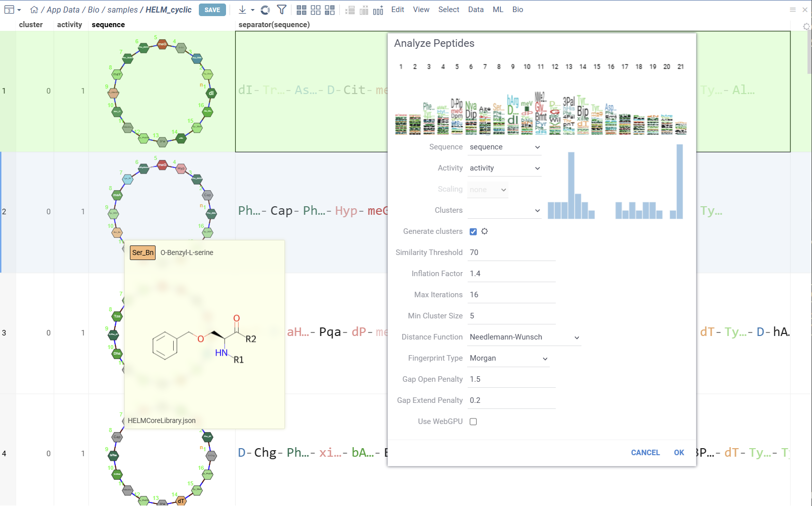The width and height of the screenshot is (812, 506).
Task: Open the filter funnel icon
Action: pyautogui.click(x=281, y=10)
